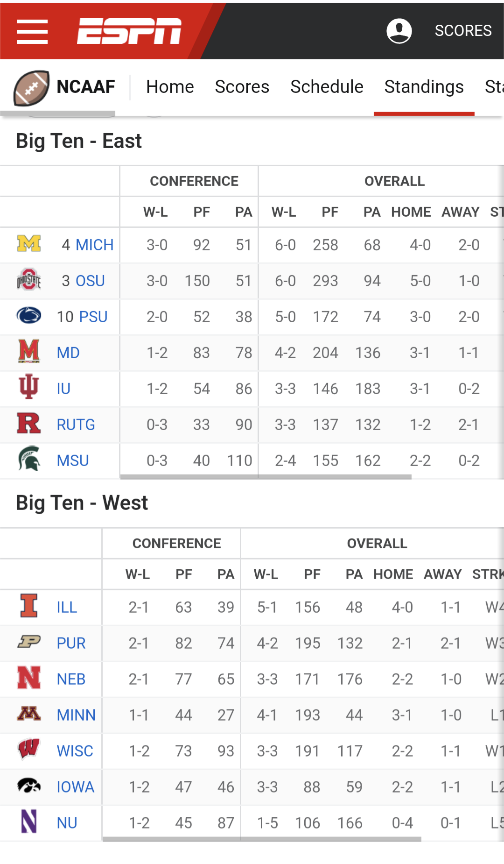Open the user profile icon
504x864 pixels.
399,31
